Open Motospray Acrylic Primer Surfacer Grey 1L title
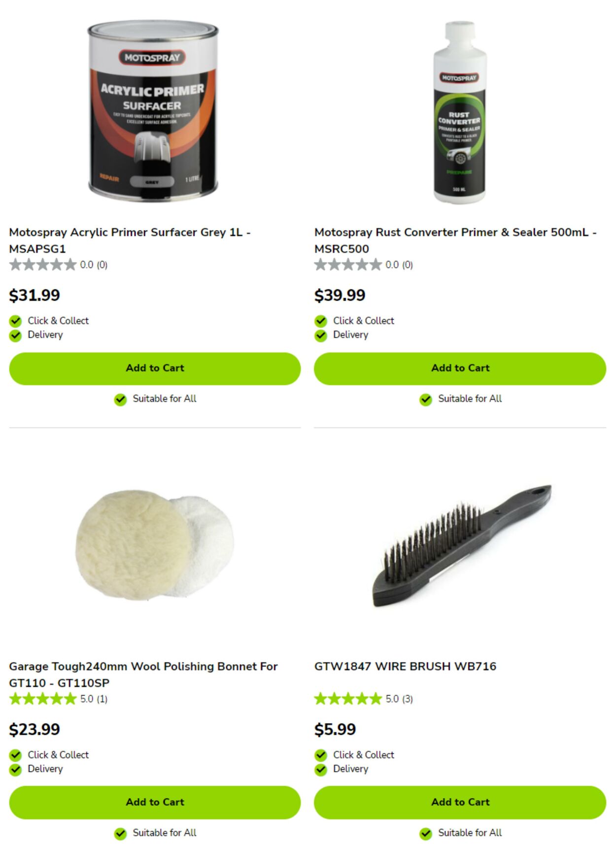The height and width of the screenshot is (846, 616). 130,240
